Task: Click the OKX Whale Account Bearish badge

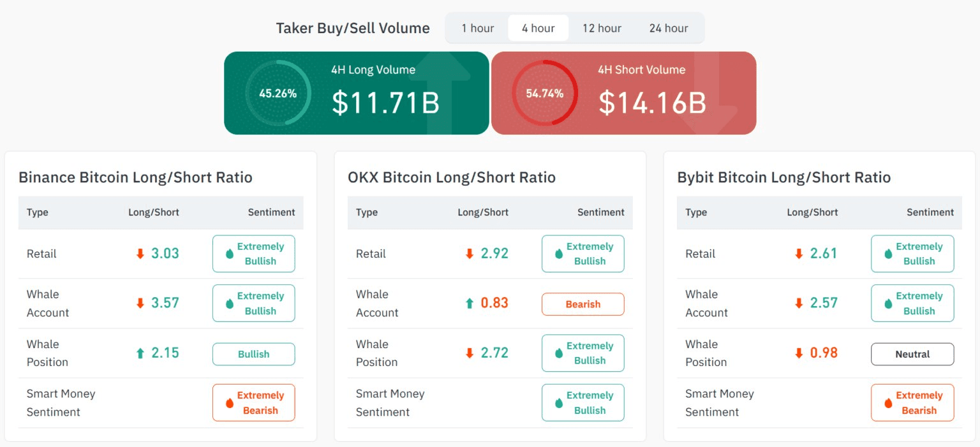Action: click(583, 304)
